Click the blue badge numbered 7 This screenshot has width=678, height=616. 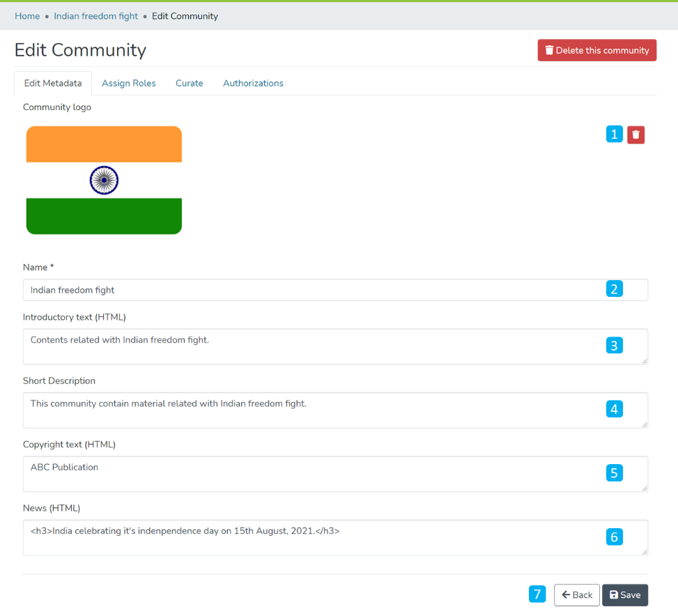coord(537,594)
